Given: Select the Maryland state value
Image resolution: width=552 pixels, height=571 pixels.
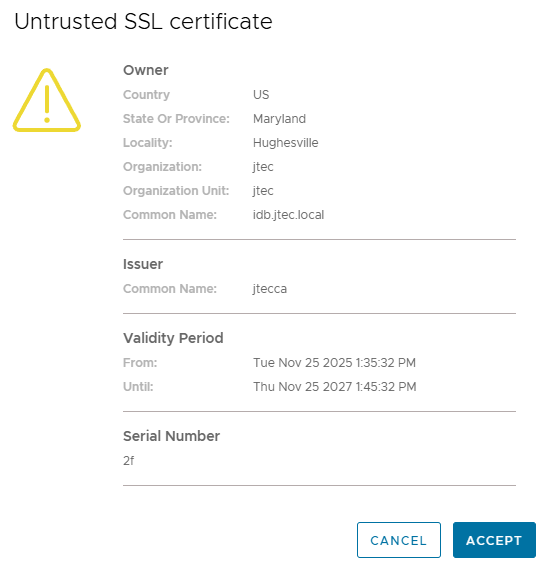Looking at the screenshot, I should click(x=279, y=119).
